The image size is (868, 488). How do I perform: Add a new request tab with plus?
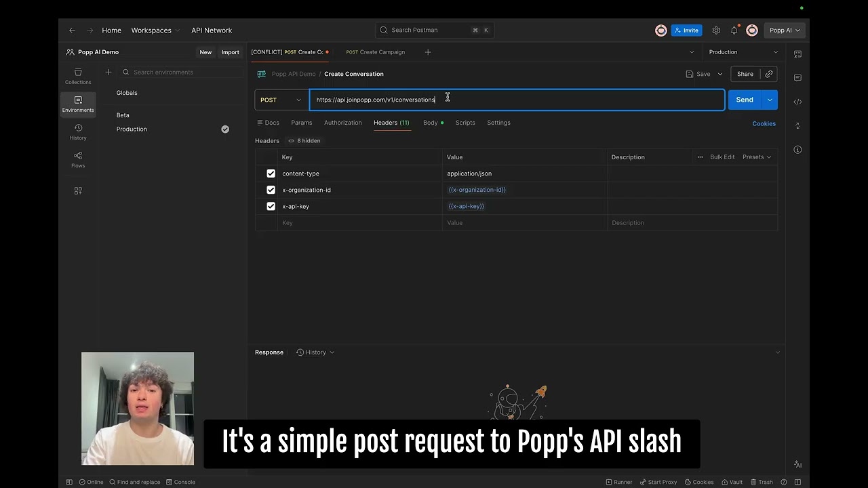pyautogui.click(x=428, y=52)
